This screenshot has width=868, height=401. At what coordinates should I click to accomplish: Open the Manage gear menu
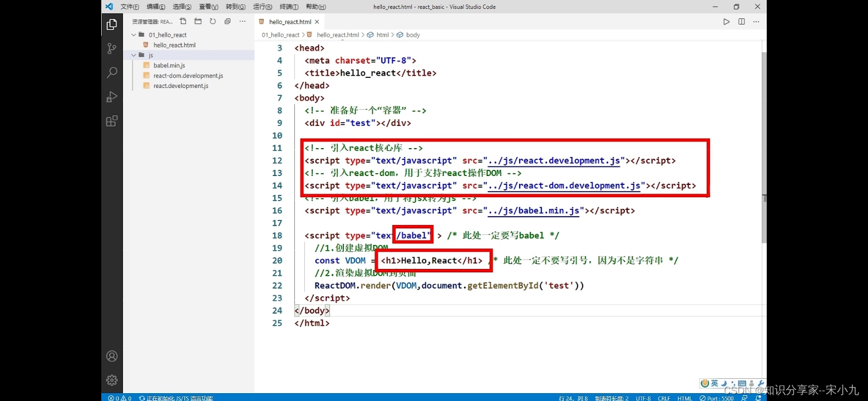(112, 380)
